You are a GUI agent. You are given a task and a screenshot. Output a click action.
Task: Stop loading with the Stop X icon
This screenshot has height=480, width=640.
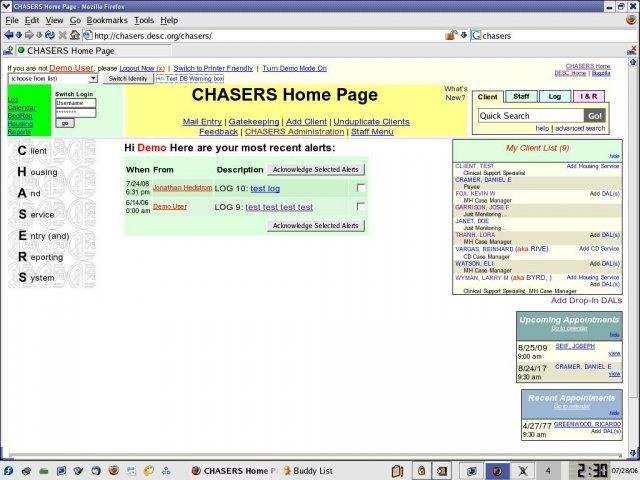click(x=62, y=36)
